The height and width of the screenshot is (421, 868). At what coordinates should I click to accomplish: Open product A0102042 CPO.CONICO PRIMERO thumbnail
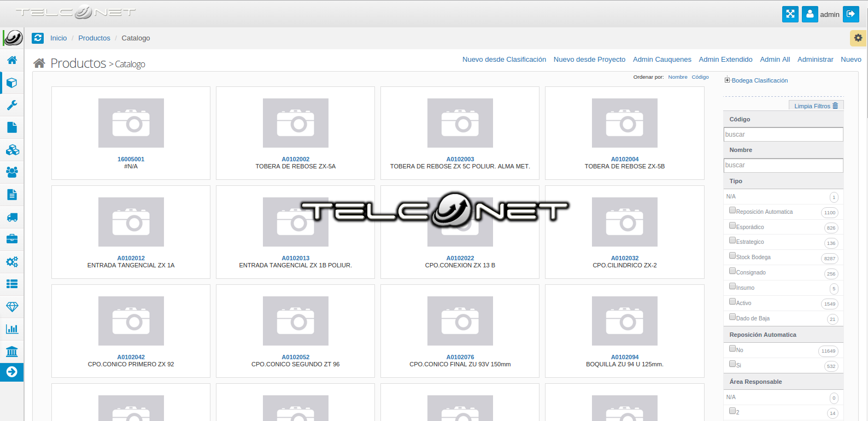coord(131,321)
